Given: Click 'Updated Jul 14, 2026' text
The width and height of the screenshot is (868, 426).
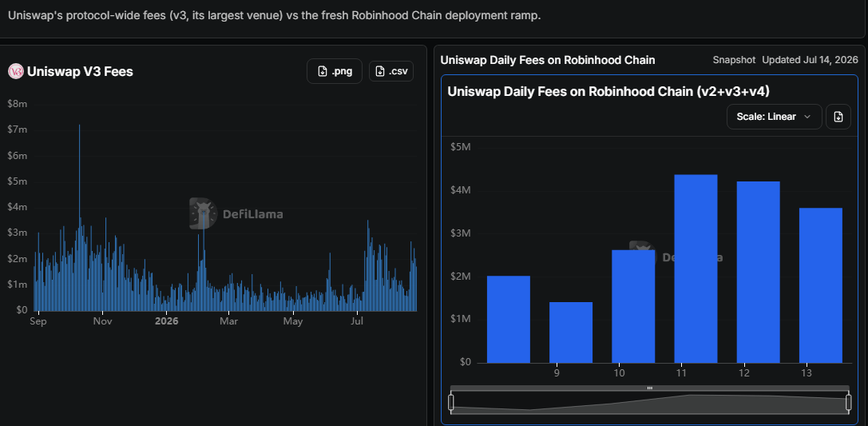Looking at the screenshot, I should tap(810, 60).
